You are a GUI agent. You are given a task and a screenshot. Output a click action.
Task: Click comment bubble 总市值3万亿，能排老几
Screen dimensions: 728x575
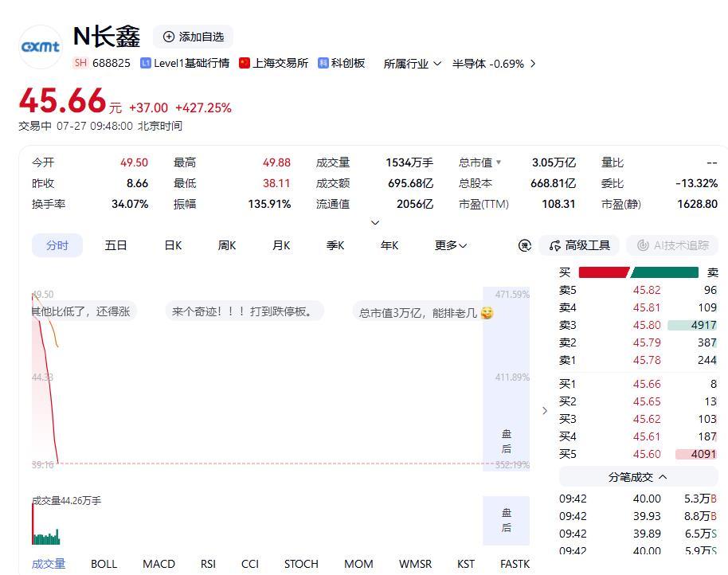[425, 313]
